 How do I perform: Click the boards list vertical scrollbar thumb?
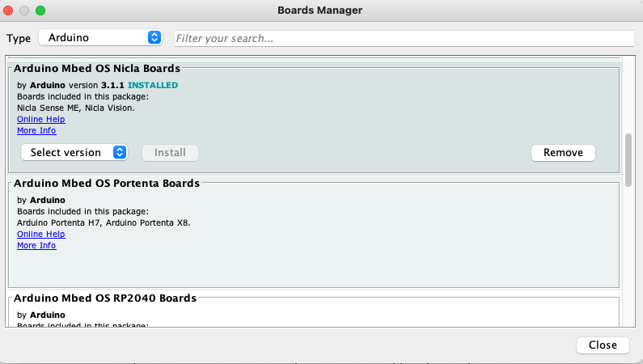tap(628, 160)
